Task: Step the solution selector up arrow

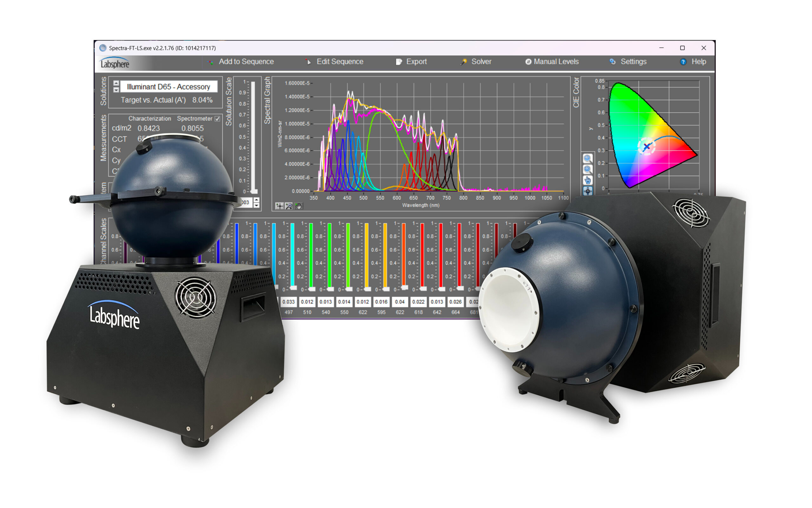Action: pos(116,83)
